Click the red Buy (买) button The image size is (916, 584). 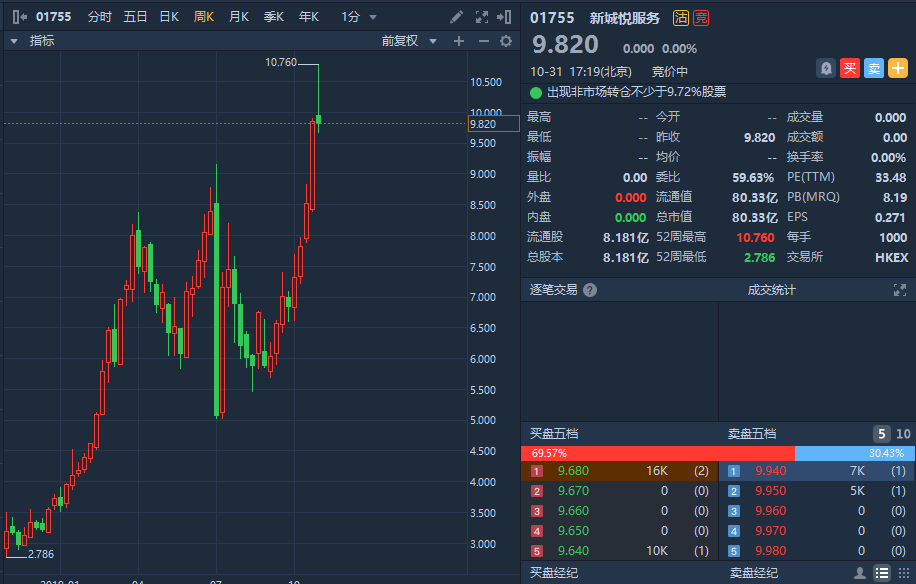point(850,68)
